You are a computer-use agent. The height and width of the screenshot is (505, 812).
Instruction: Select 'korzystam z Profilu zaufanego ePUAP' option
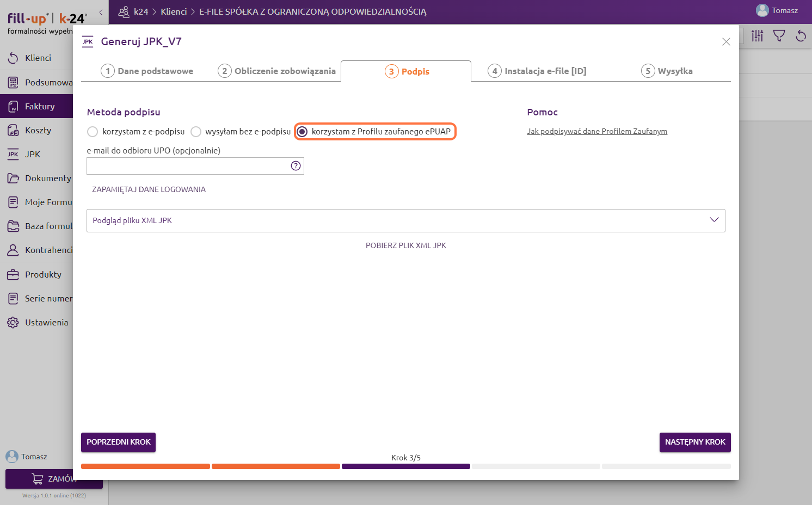point(303,132)
